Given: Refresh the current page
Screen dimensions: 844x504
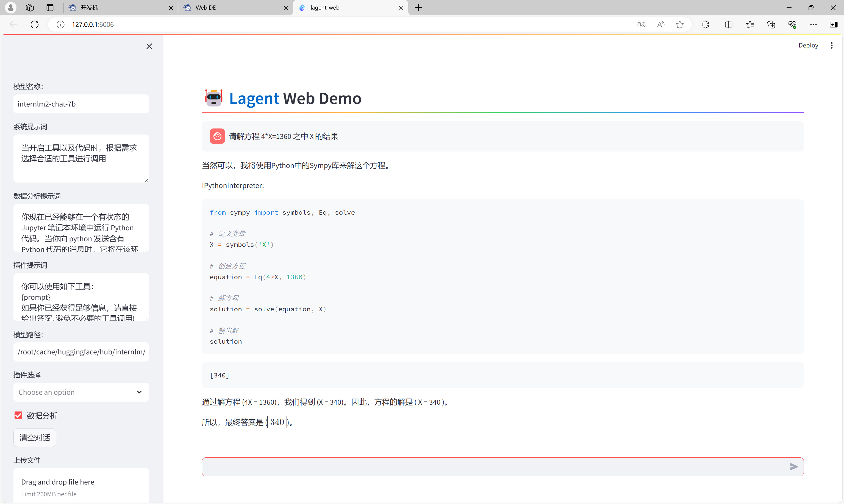Looking at the screenshot, I should click(x=35, y=24).
